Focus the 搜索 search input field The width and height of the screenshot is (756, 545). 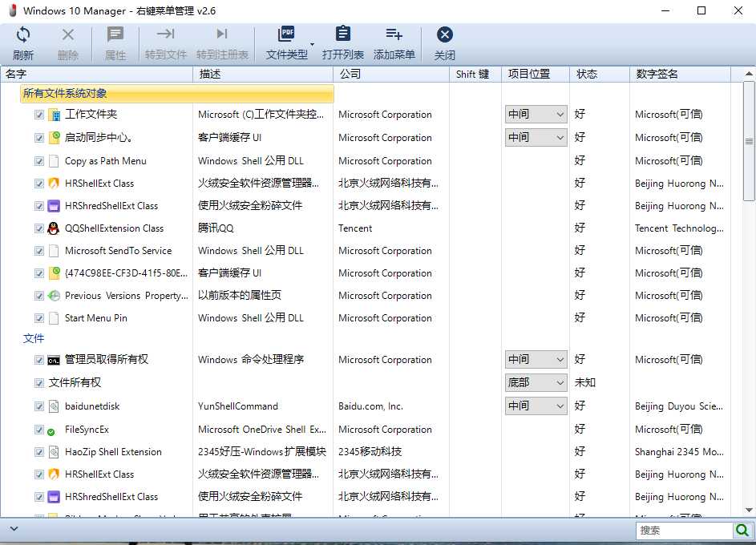pyautogui.click(x=684, y=531)
